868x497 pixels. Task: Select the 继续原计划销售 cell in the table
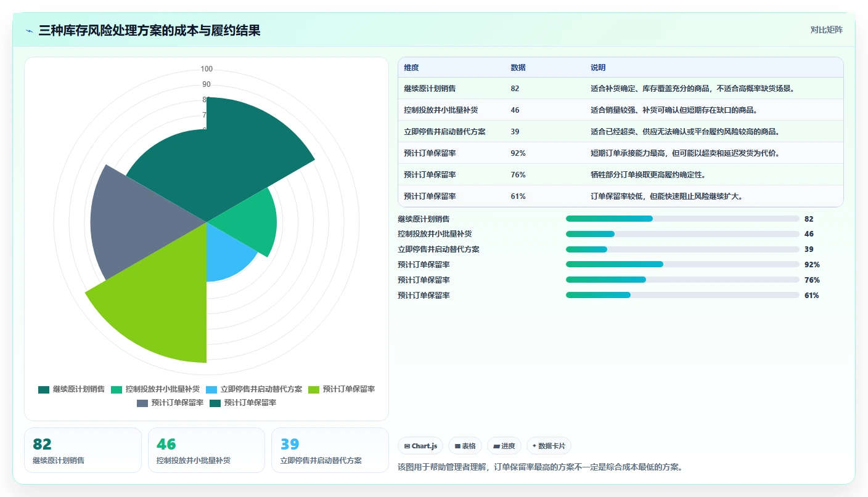(430, 89)
